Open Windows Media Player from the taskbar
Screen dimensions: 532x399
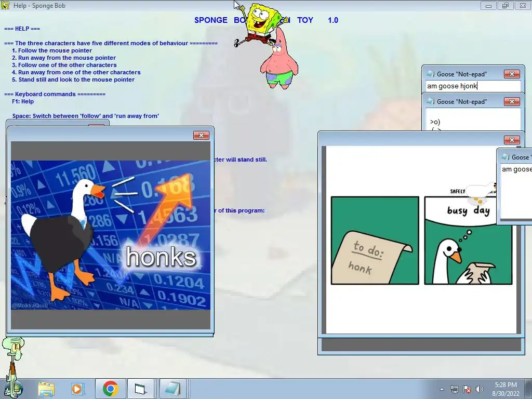pyautogui.click(x=77, y=389)
